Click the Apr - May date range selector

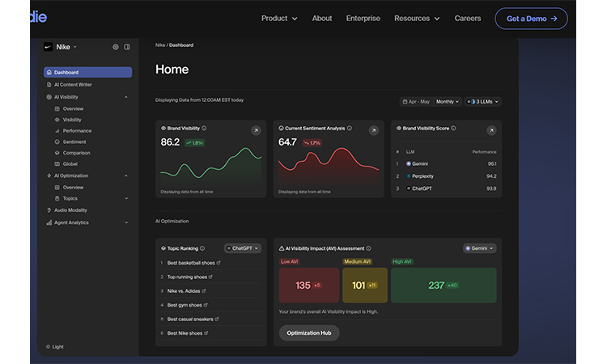(x=416, y=102)
